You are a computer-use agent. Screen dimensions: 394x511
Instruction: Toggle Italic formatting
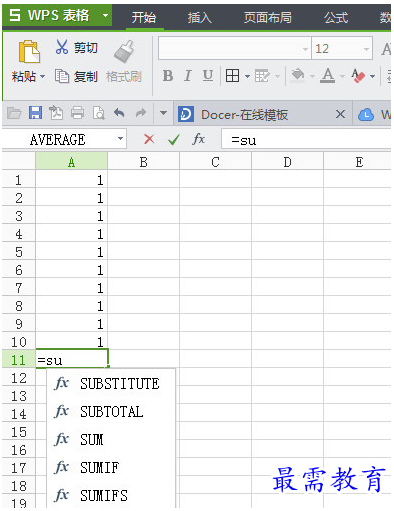(x=188, y=76)
